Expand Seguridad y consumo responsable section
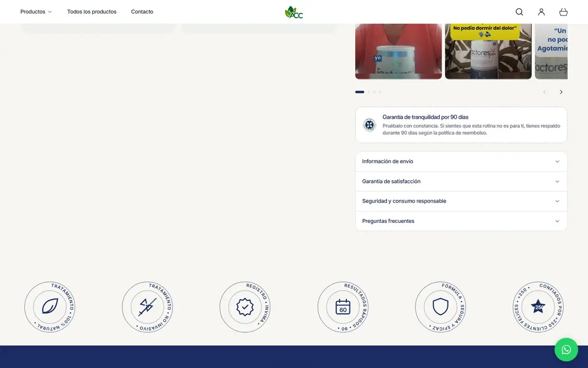 coord(461,201)
